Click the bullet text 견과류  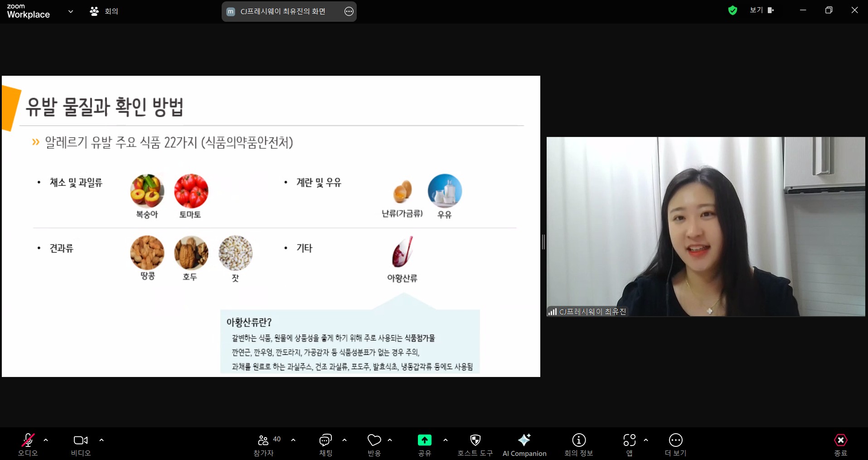(61, 248)
